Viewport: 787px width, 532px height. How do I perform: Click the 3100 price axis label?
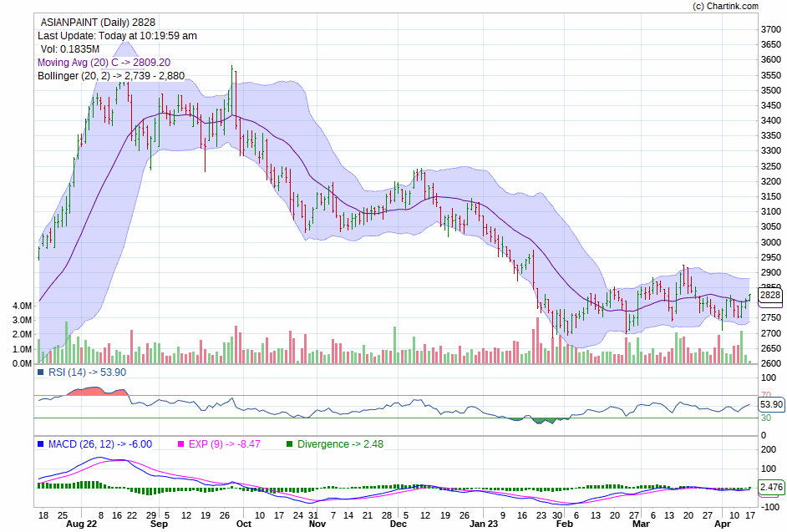pos(771,212)
